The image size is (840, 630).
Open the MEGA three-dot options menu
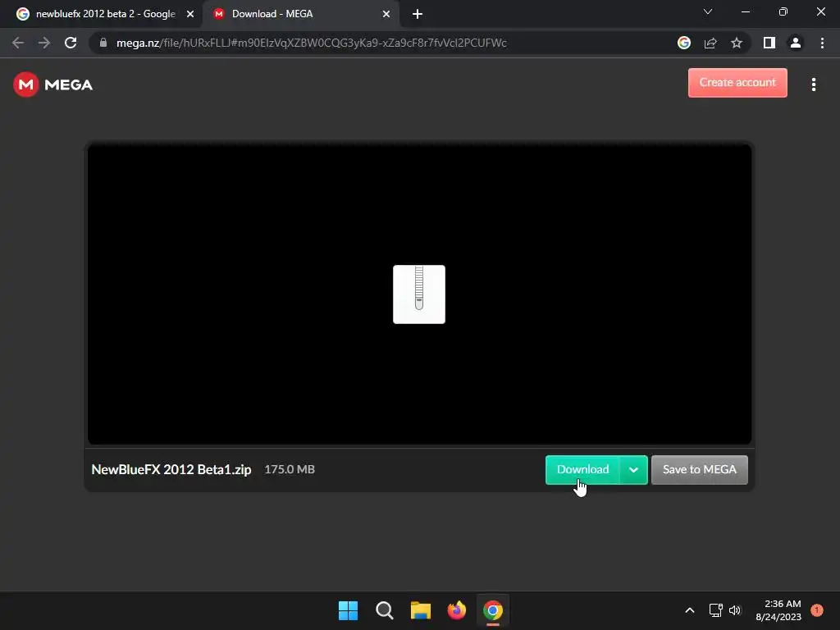814,84
